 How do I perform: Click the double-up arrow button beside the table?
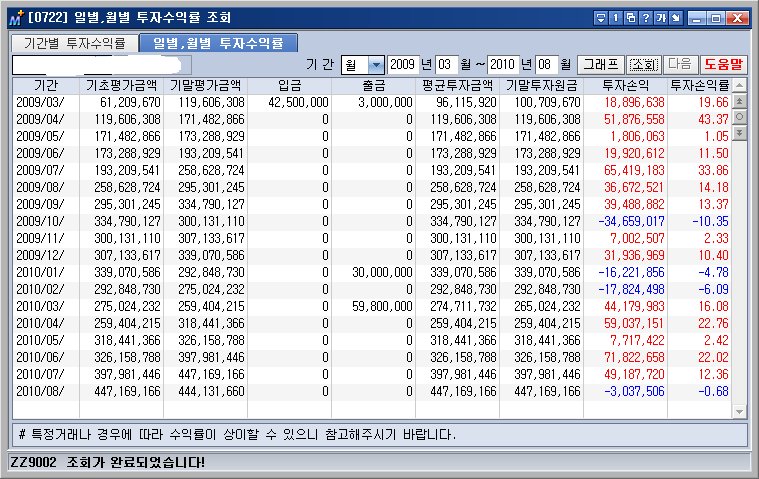pyautogui.click(x=739, y=102)
